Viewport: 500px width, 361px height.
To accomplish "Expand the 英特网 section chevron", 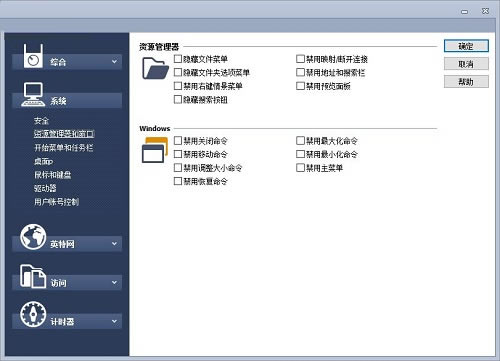I will click(114, 244).
